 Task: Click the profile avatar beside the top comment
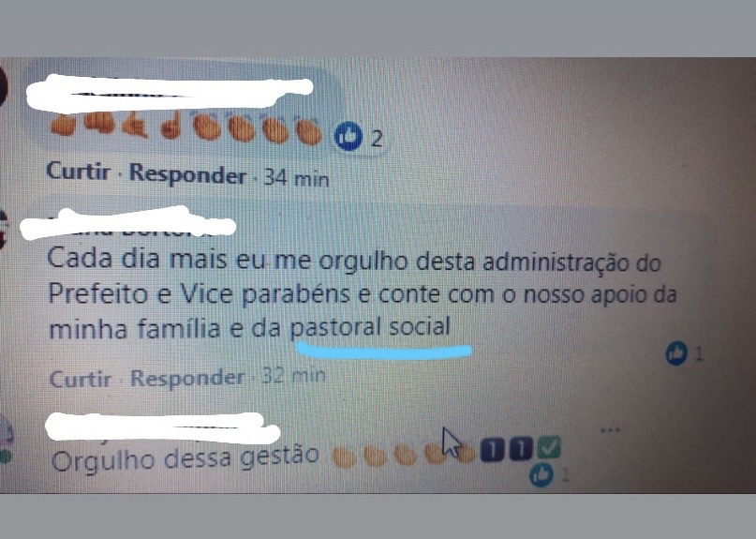pyautogui.click(x=4, y=87)
